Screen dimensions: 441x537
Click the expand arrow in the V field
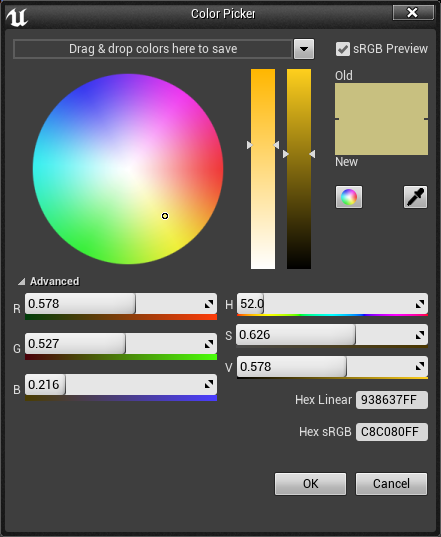pos(420,367)
